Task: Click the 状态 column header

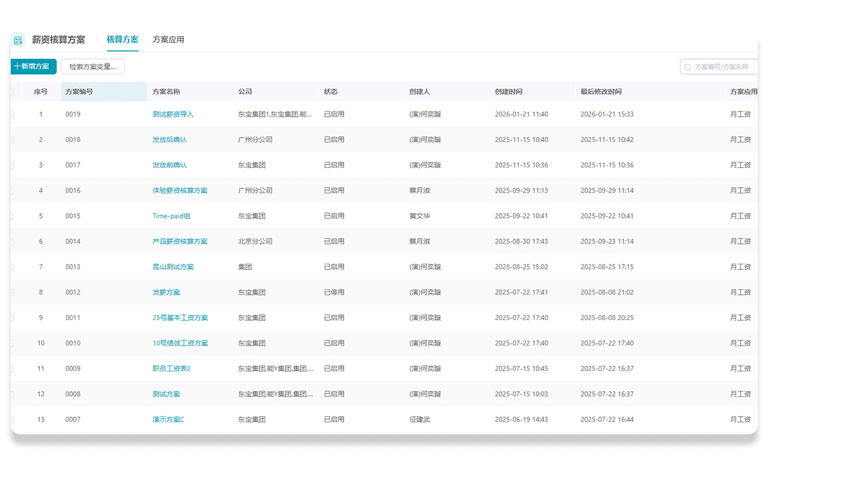Action: [330, 92]
